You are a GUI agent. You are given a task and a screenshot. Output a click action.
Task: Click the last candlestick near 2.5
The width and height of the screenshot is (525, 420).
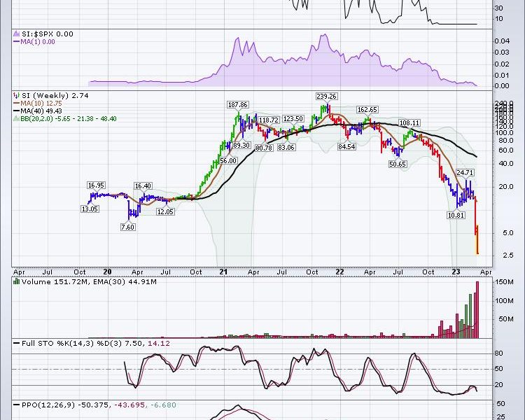[x=477, y=240]
